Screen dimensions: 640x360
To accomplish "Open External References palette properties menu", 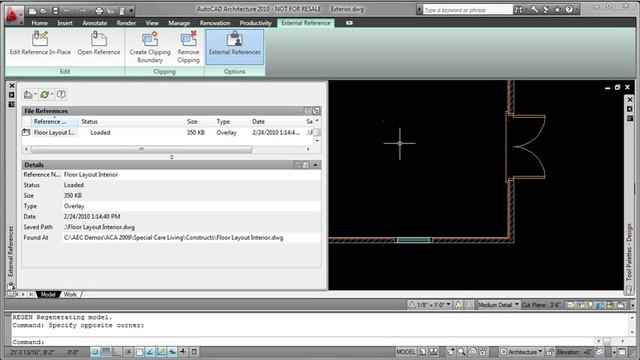I will coord(12,104).
